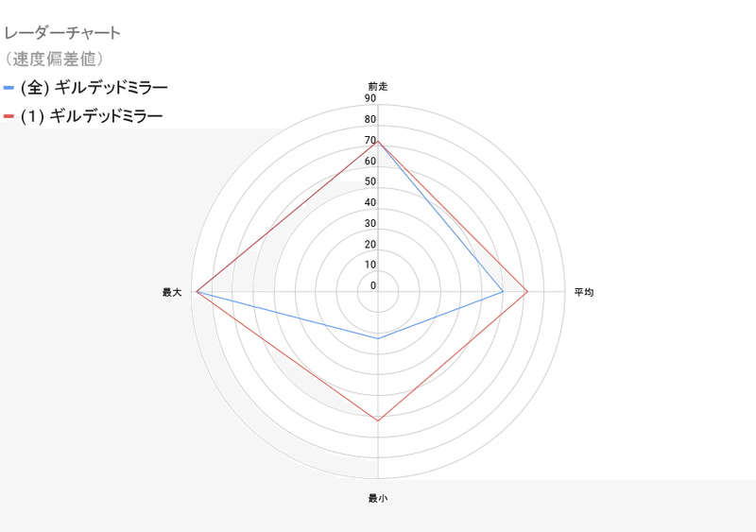Image resolution: width=756 pixels, height=532 pixels.
Task: Click the 90 scale tick label
Action: tap(370, 98)
